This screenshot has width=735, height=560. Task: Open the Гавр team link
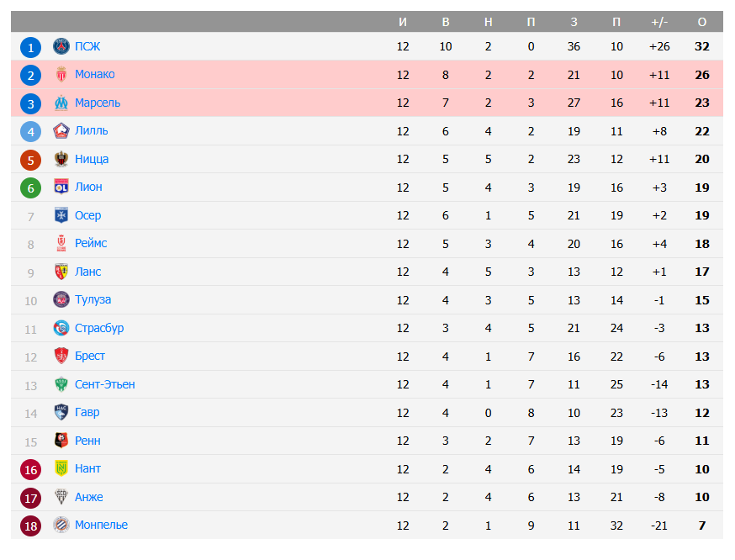click(x=87, y=412)
